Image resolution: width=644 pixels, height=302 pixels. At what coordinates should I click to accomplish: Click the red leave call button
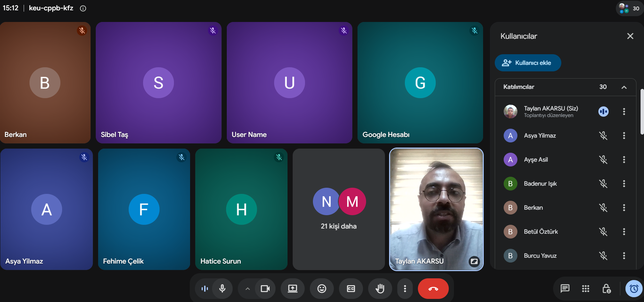433,289
